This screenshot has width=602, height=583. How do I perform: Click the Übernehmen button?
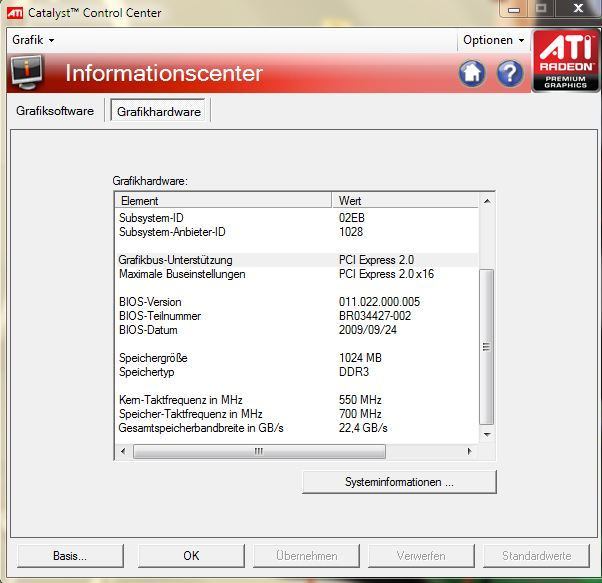306,555
